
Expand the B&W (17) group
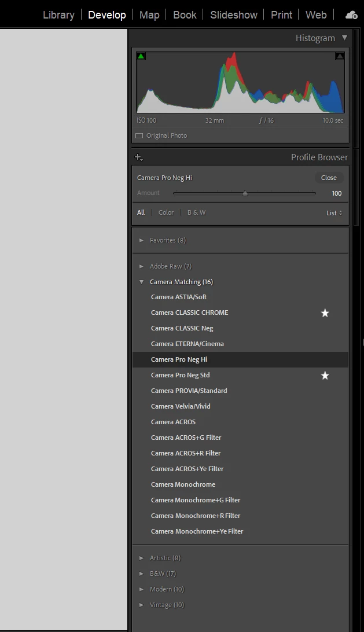coord(141,574)
